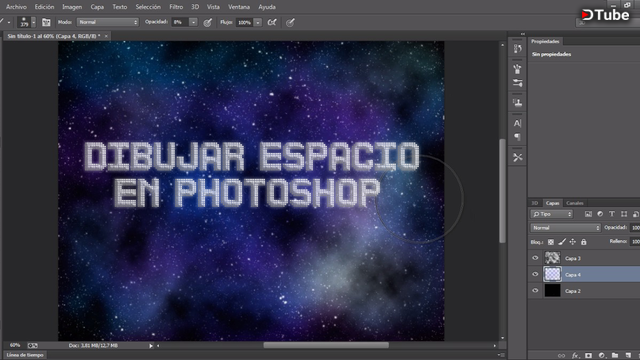Screen dimensions: 640x360
Task: Open the current brush tool preset icon
Action: [2, 22]
